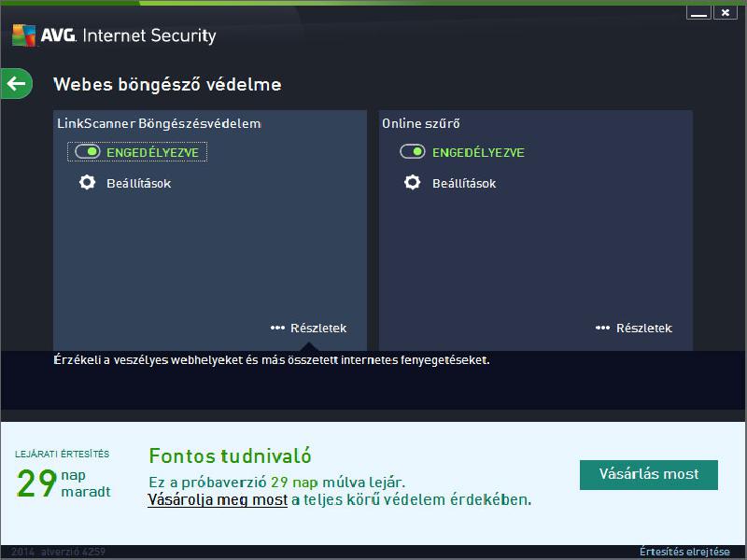Click the LinkScanner Részletek three-dots icon

[277, 328]
